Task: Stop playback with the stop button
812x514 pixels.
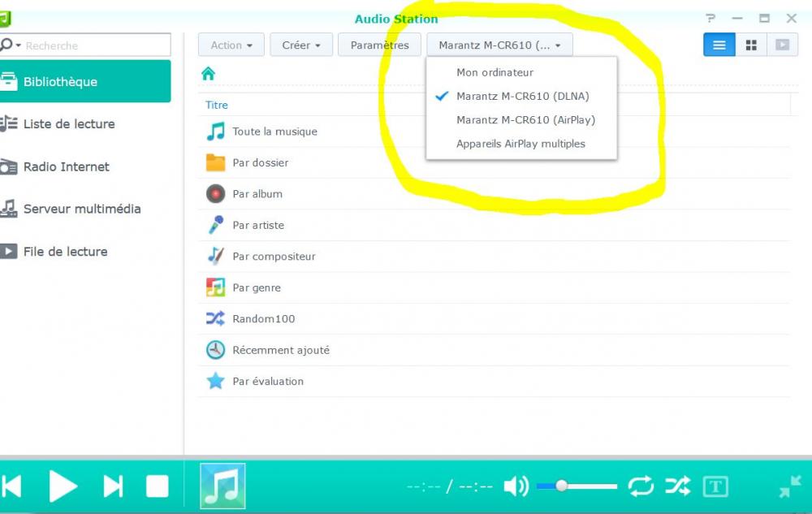Action: (157, 486)
